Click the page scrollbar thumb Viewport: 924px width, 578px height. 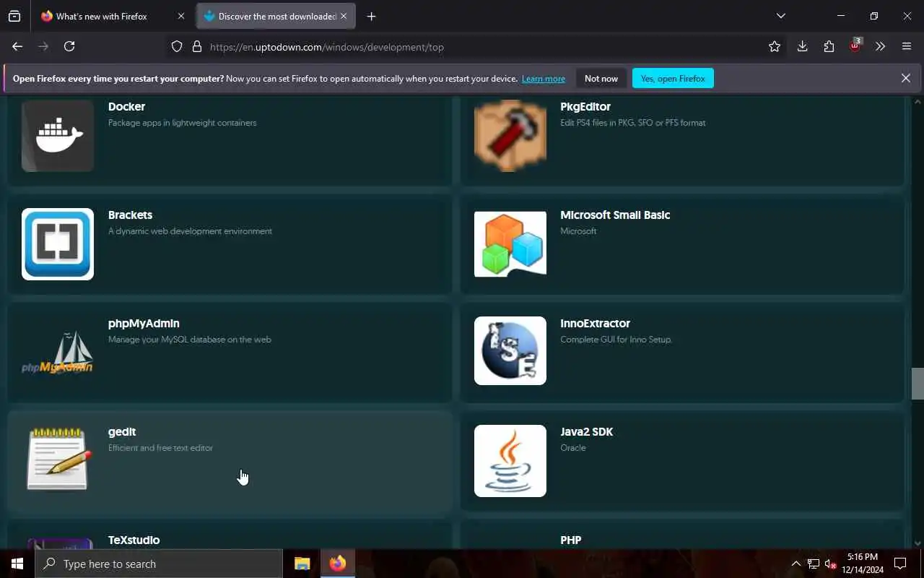click(x=918, y=384)
